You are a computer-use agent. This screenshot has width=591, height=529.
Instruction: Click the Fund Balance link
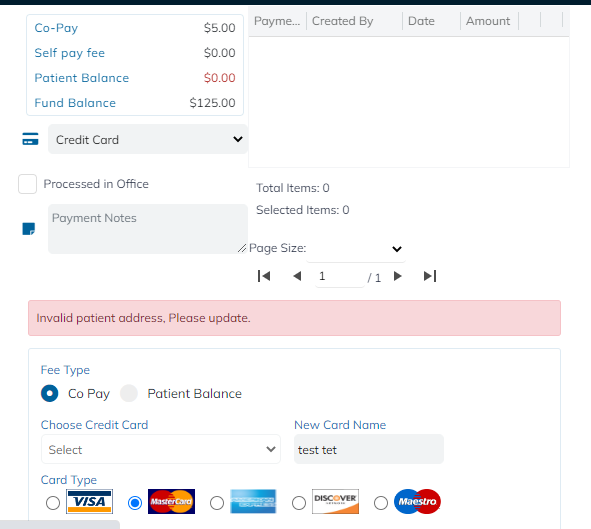[75, 103]
